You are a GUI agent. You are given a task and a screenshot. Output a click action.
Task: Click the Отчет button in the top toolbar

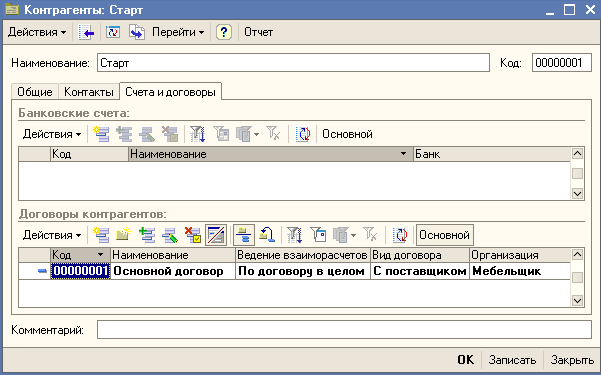(x=258, y=32)
